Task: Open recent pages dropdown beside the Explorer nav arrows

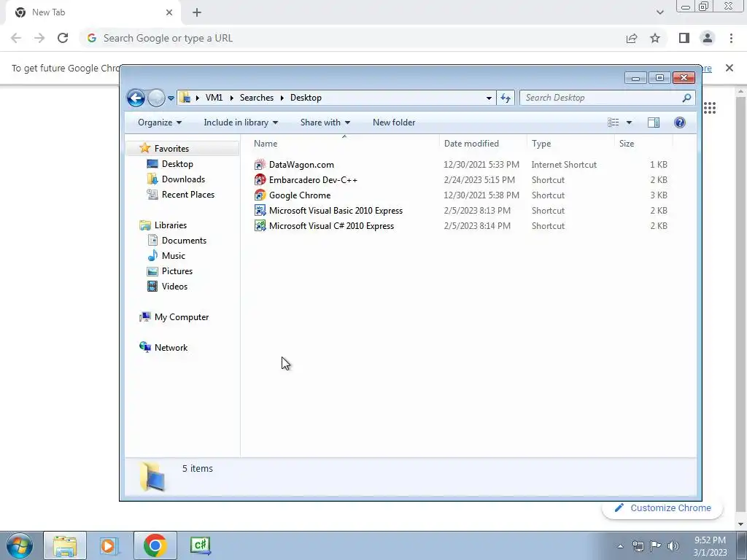Action: point(171,98)
